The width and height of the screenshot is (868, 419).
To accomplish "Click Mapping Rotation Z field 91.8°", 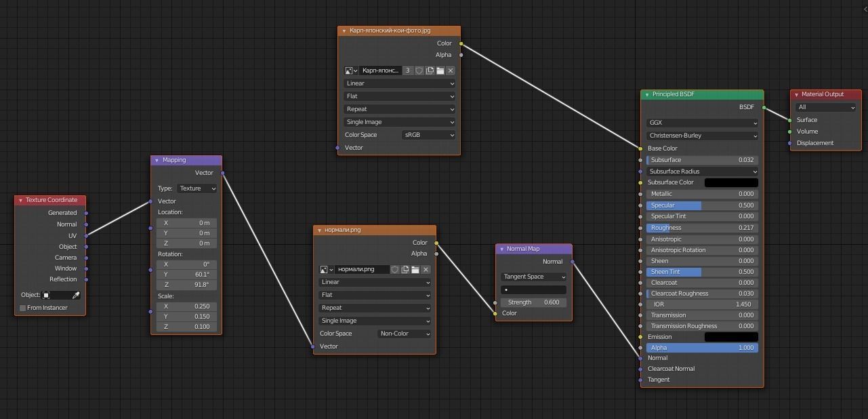I will pos(187,285).
